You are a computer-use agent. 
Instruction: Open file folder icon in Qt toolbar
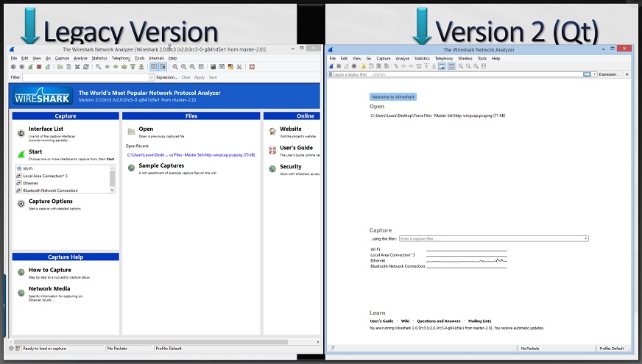363,66
